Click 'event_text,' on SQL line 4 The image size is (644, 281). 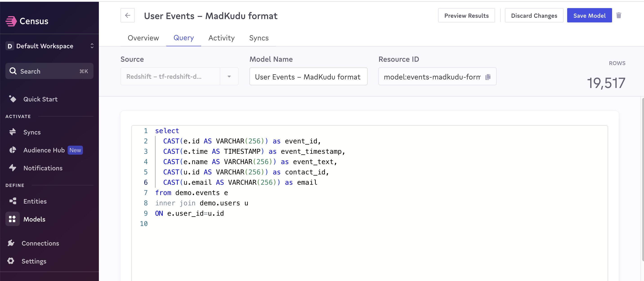(x=315, y=162)
